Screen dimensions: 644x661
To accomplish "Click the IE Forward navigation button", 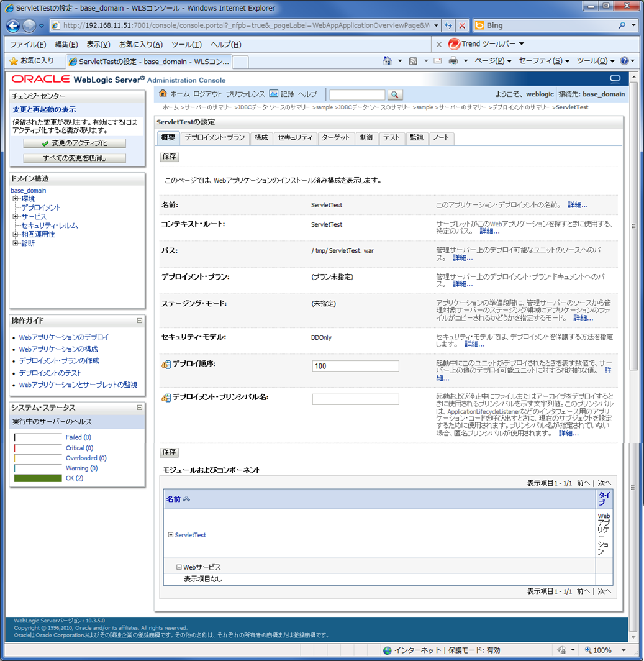I will [x=29, y=25].
